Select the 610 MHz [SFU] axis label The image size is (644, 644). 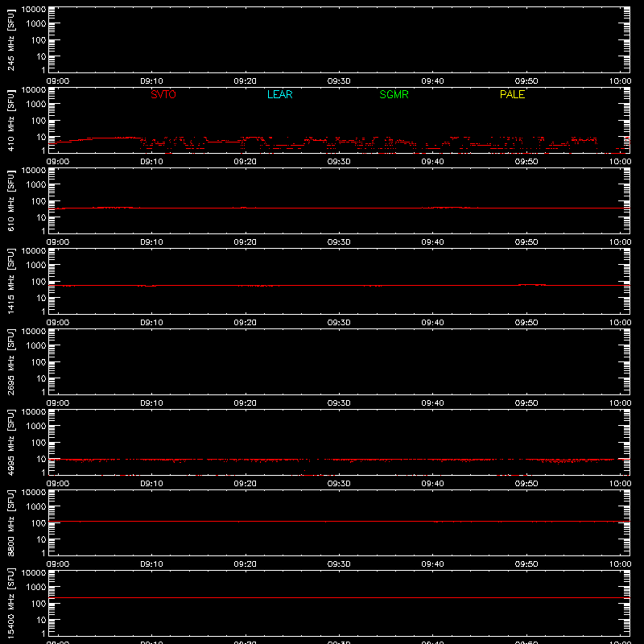(x=10, y=201)
